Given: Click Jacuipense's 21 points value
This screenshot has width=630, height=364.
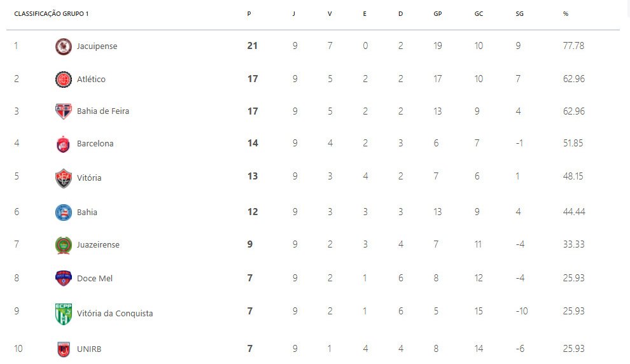Looking at the screenshot, I should (x=253, y=46).
